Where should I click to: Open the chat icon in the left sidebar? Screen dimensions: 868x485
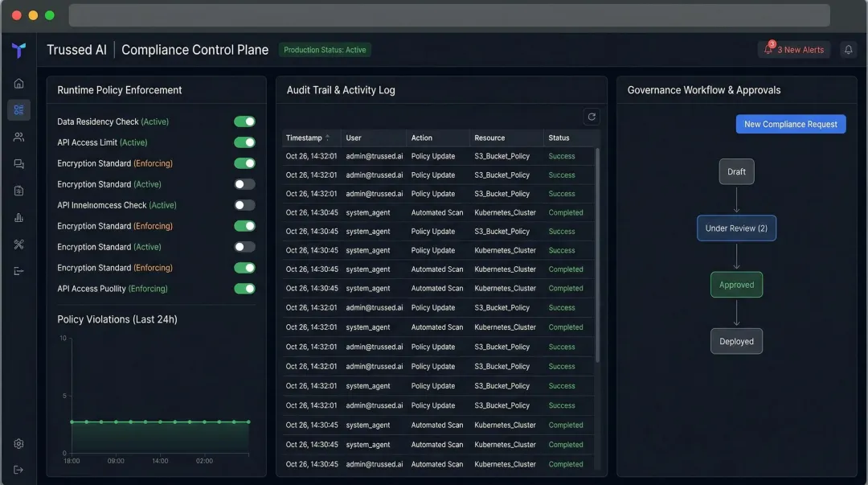pyautogui.click(x=18, y=163)
